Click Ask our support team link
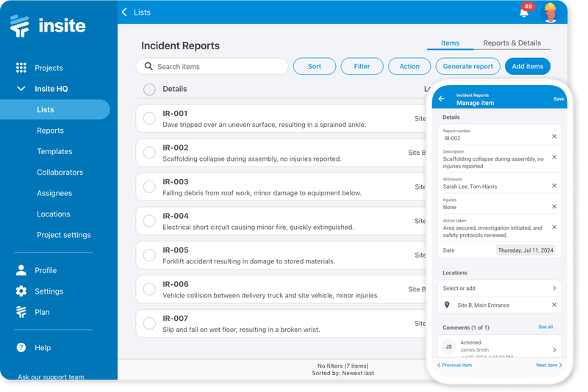The image size is (588, 392). tap(51, 377)
